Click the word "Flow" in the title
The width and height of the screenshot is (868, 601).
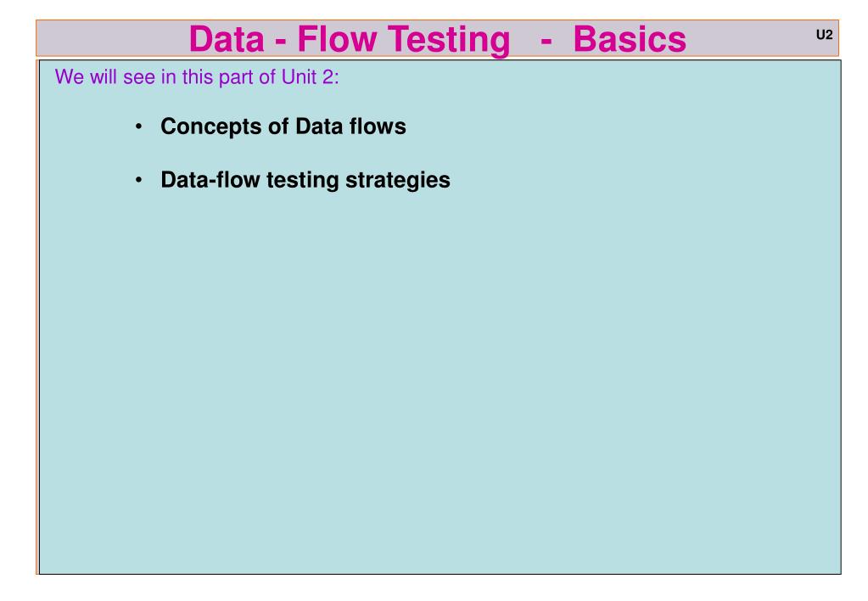tap(336, 39)
